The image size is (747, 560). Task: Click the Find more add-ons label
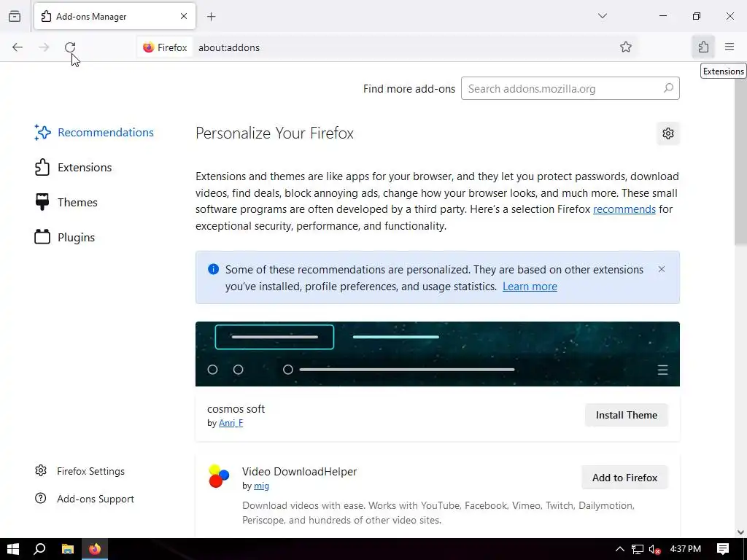point(409,88)
